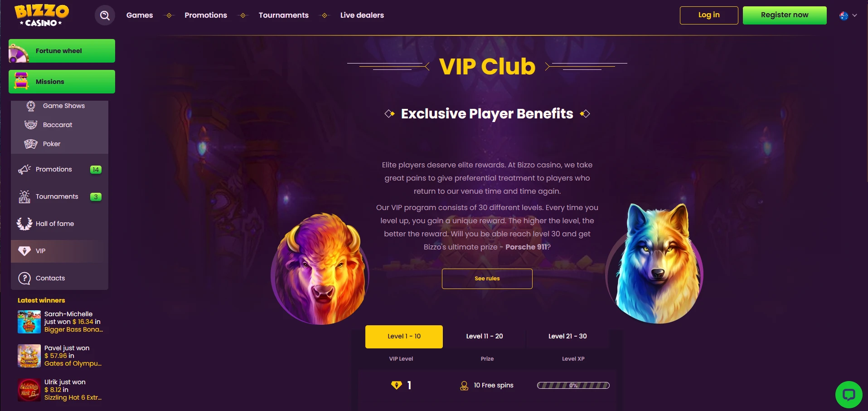Image resolution: width=868 pixels, height=411 pixels.
Task: Click the See rules button
Action: tap(487, 279)
